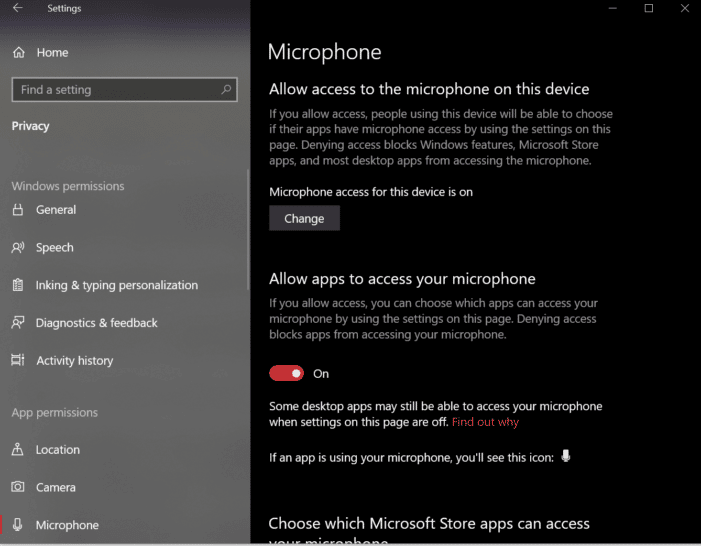Click the Diagnostics & feedback icon
Viewport: 701px width, 546px height.
coord(18,323)
